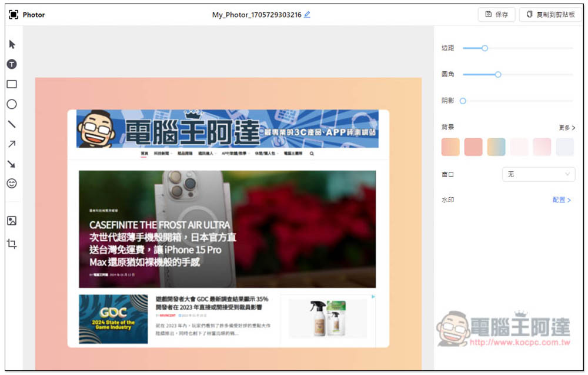Open the 水印 配置 watermark settings
The width and height of the screenshot is (588, 375).
coord(562,200)
